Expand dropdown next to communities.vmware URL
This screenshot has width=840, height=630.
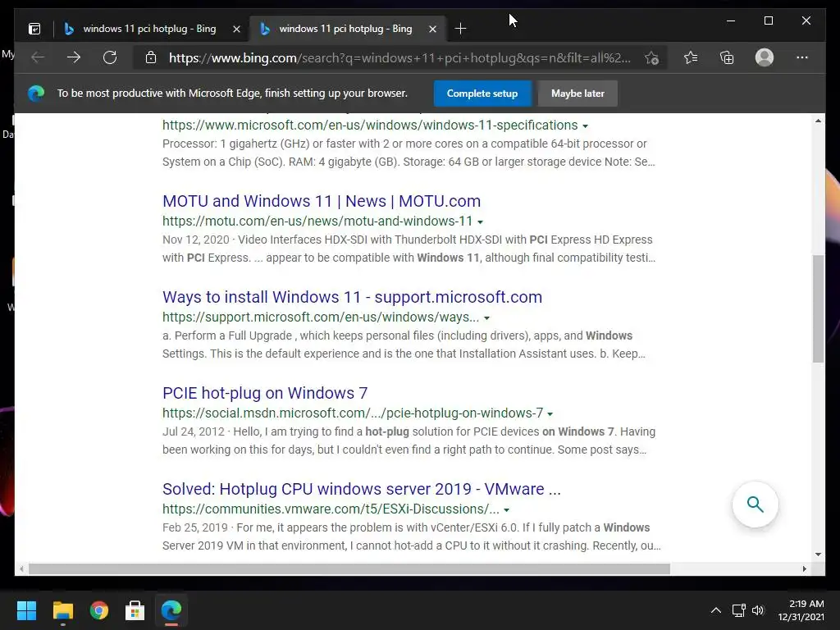[x=506, y=509]
